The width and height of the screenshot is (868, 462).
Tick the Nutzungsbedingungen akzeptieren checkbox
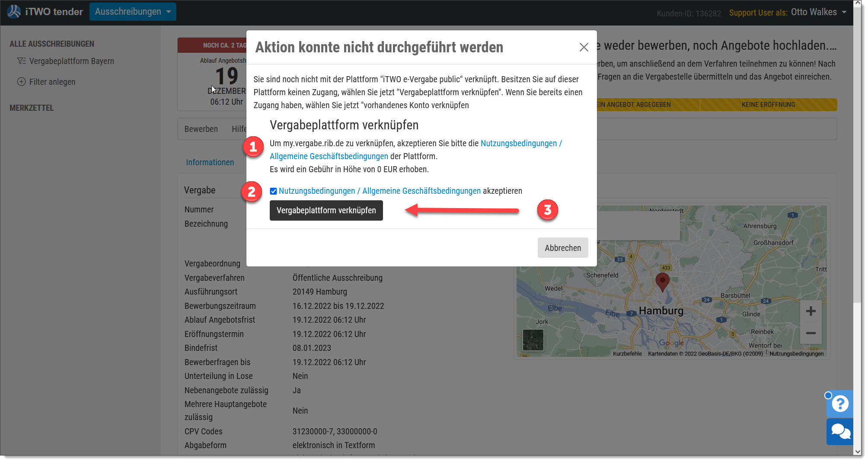(273, 191)
